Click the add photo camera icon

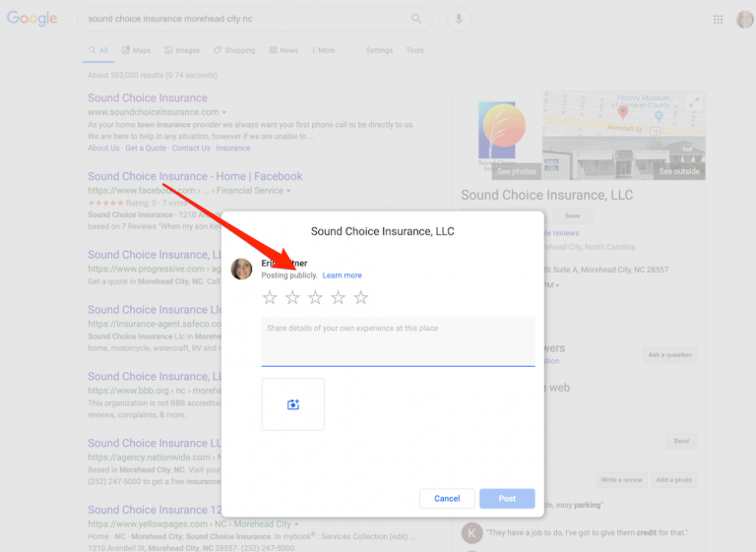(292, 404)
